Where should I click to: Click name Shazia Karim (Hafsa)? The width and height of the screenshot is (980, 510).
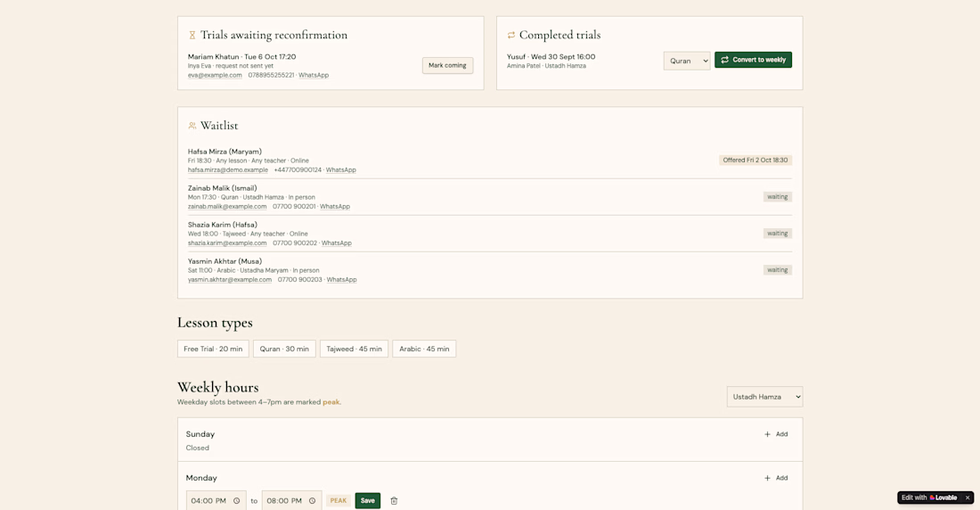point(223,225)
